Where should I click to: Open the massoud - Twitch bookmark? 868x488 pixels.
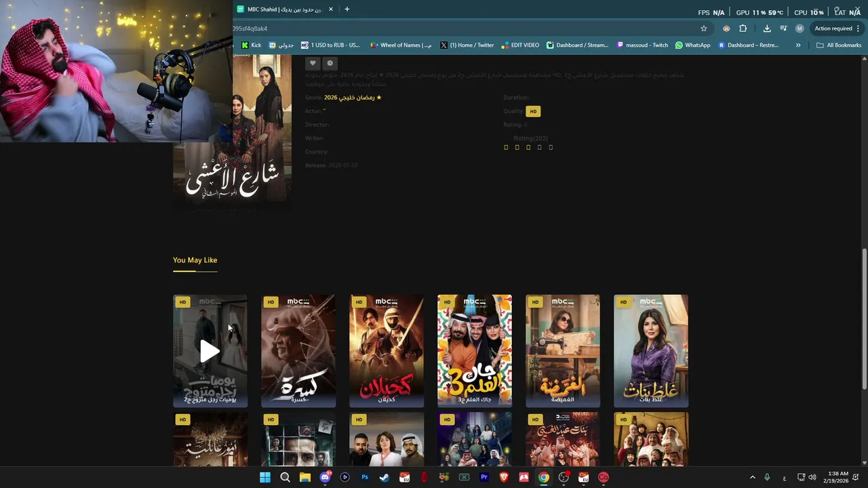pyautogui.click(x=642, y=45)
